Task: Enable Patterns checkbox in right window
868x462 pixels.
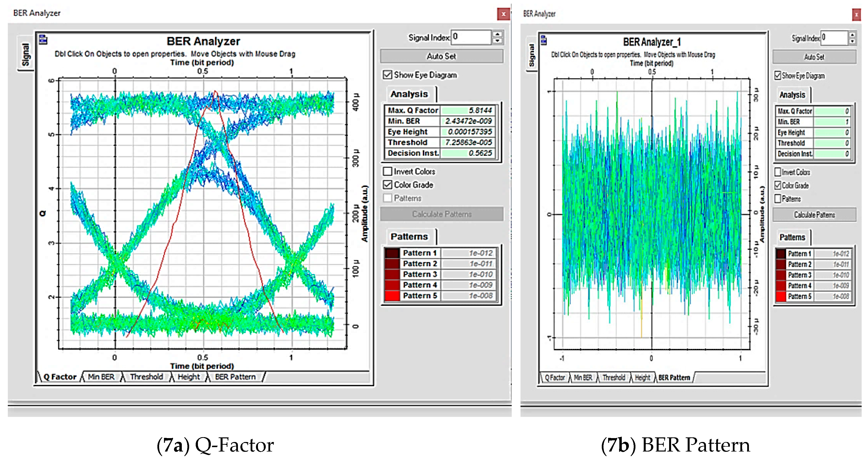Action: (x=778, y=199)
